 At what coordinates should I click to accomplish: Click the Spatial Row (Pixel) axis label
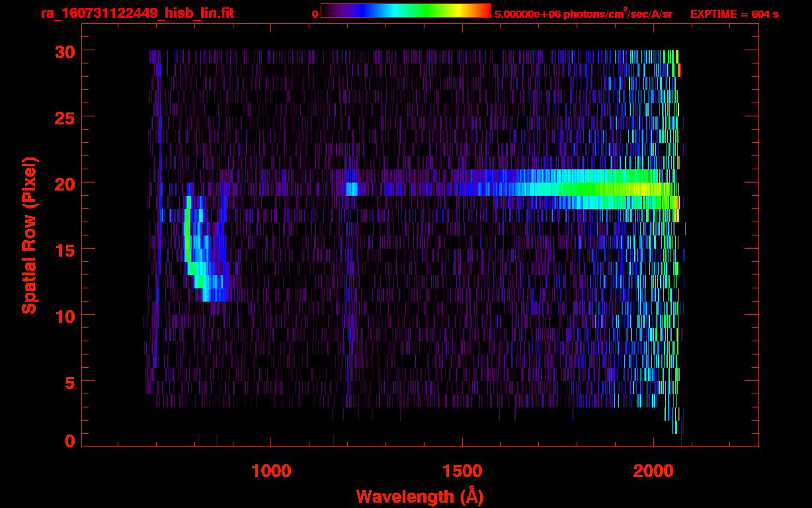pos(29,235)
